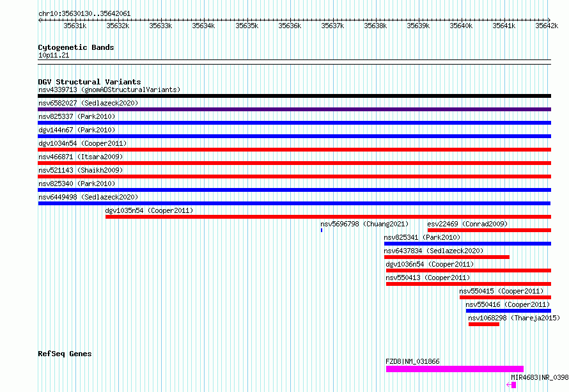Click the purple nsv6582027 variant bar
Viewport: 569px width, 392px height.
[x=294, y=109]
